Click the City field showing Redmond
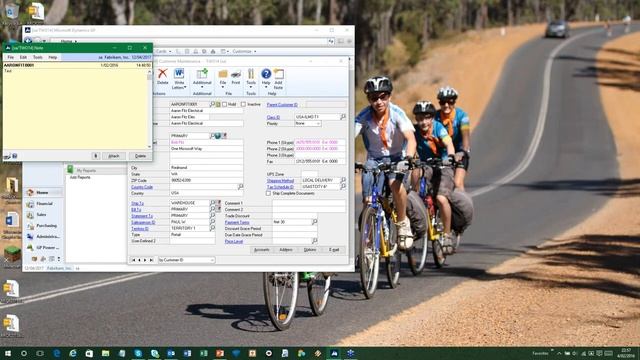This screenshot has height=360, width=640. pyautogui.click(x=207, y=167)
